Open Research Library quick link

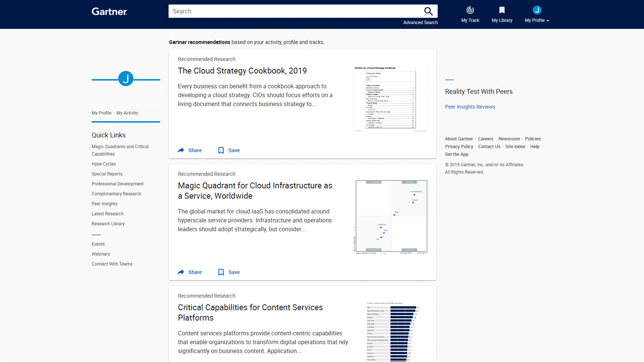108,224
